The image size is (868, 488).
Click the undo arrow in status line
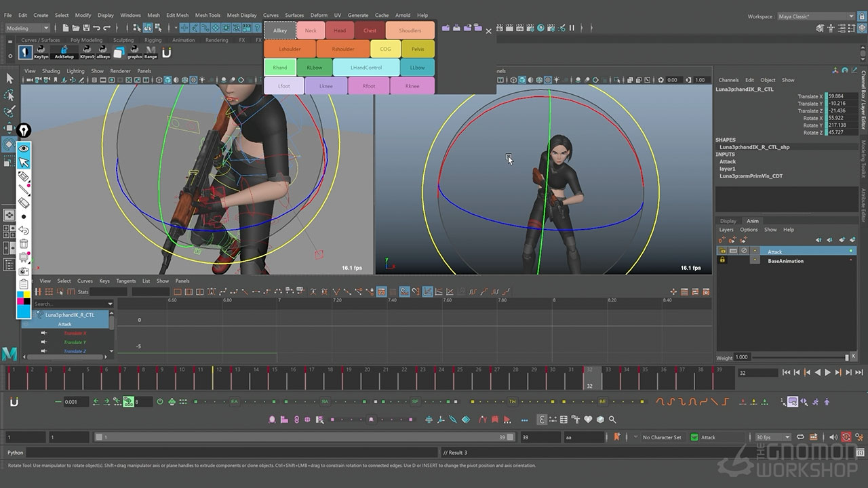click(x=97, y=28)
